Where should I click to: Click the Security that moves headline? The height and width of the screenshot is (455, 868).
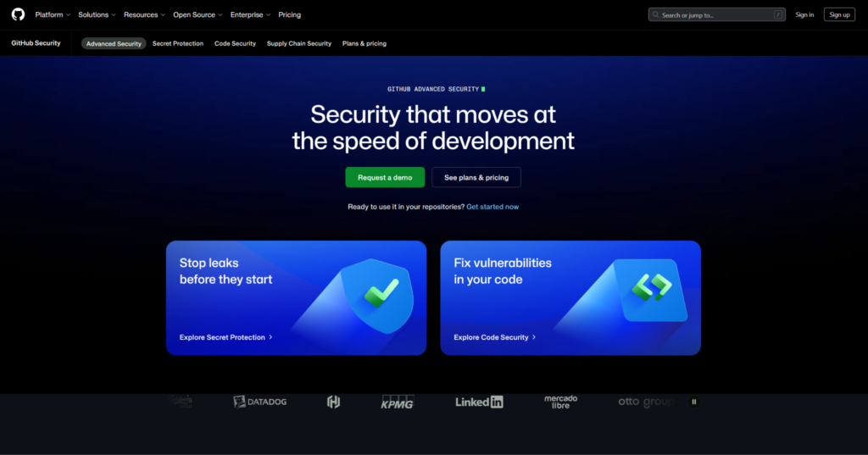point(433,127)
